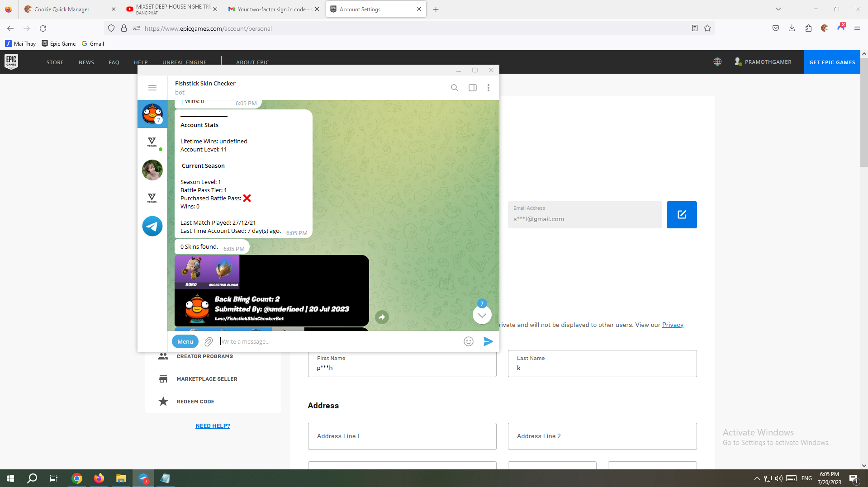
Task: Open Firefox downloads panel
Action: [792, 28]
